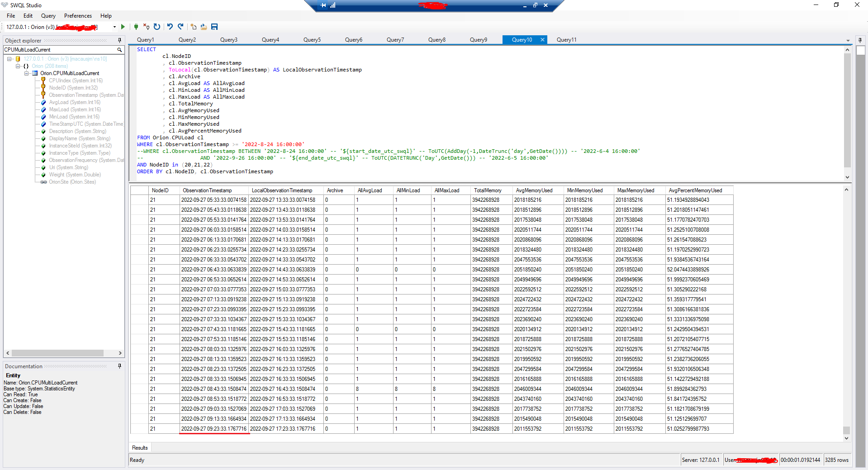This screenshot has width=868, height=470.
Task: Switch to the Query5 tab
Action: tap(312, 40)
